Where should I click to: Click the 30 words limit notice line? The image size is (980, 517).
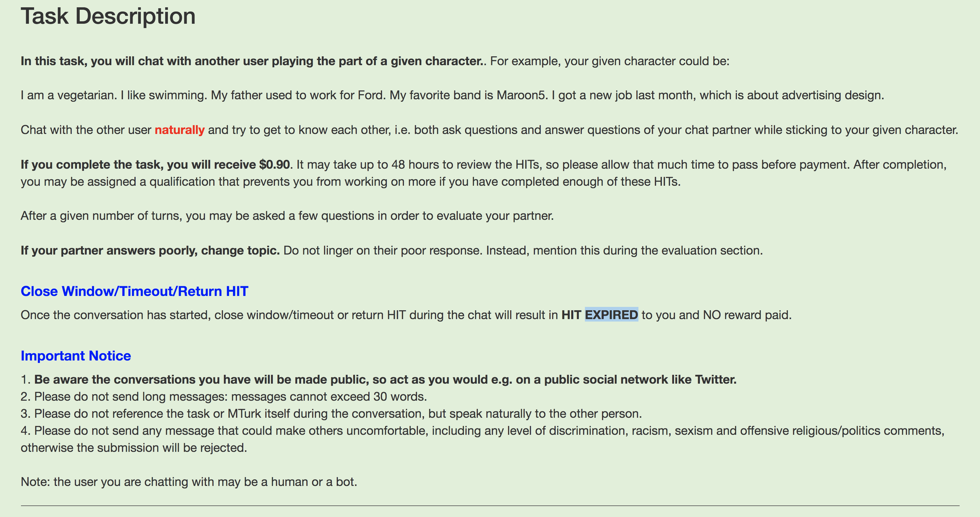coord(224,397)
